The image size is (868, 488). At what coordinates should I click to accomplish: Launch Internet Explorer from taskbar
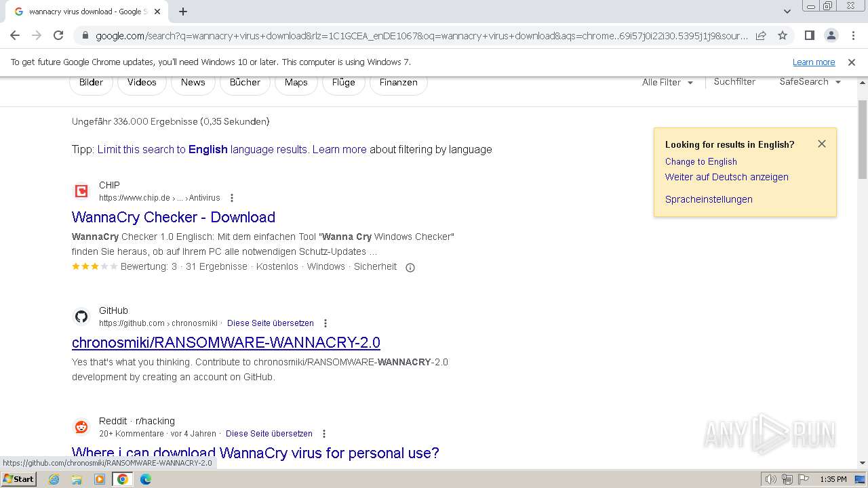(54, 479)
